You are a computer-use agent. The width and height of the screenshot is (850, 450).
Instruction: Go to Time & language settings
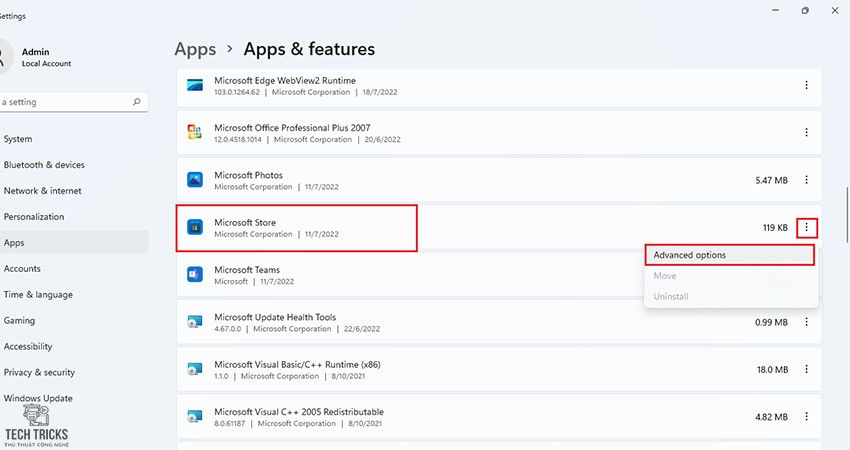[x=74, y=294]
